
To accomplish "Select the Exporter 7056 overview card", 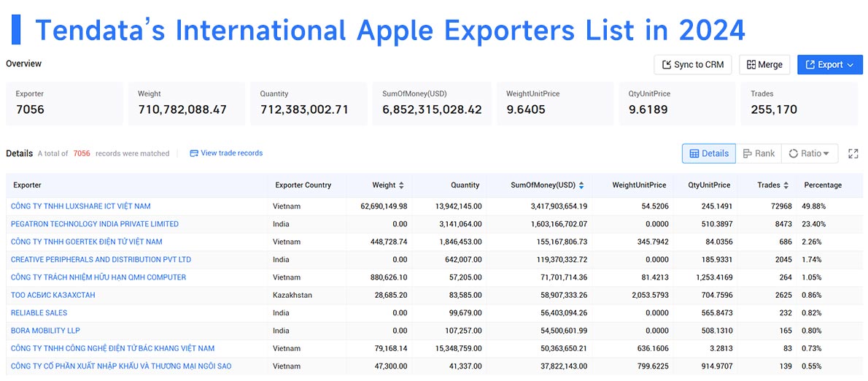I will click(64, 104).
